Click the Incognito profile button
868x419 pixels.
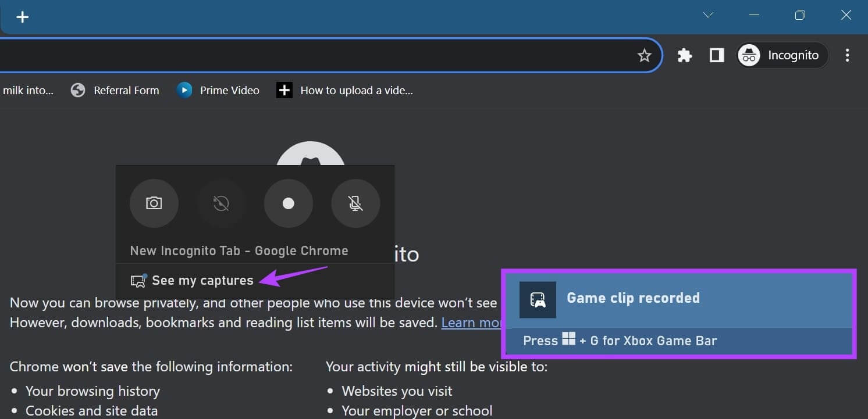[x=782, y=55]
